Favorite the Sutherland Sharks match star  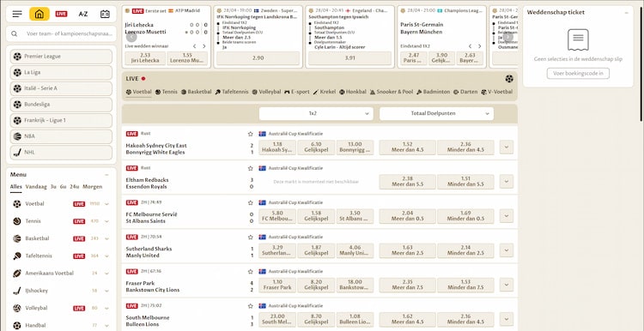pyautogui.click(x=250, y=237)
